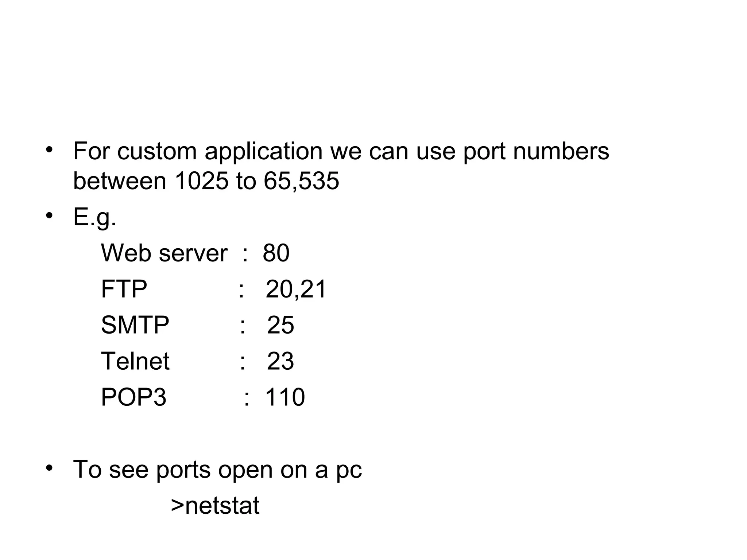The height and width of the screenshot is (560, 747).
Task: Click the bullet point before 'For custom'
Action: pos(50,150)
